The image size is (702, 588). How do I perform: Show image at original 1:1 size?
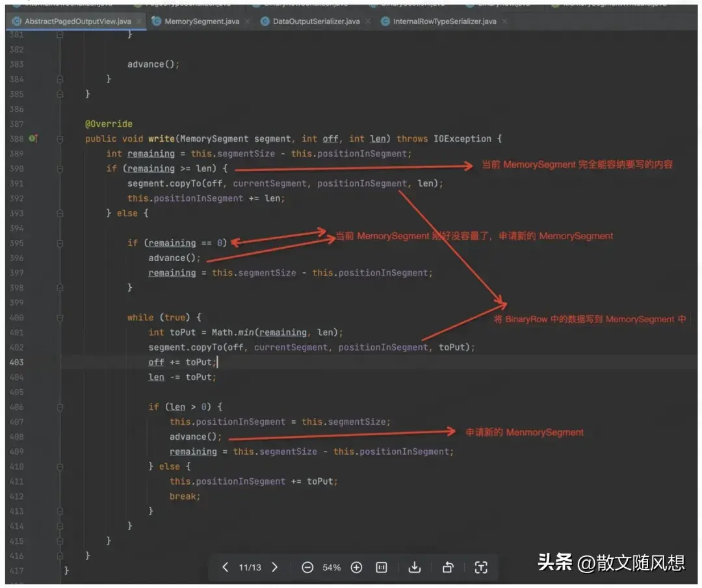pos(382,567)
